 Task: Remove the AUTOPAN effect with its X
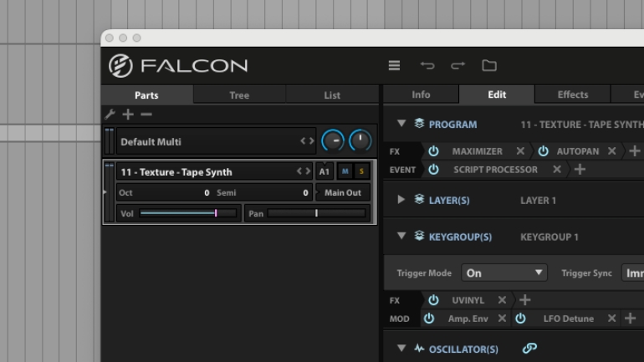pos(612,151)
